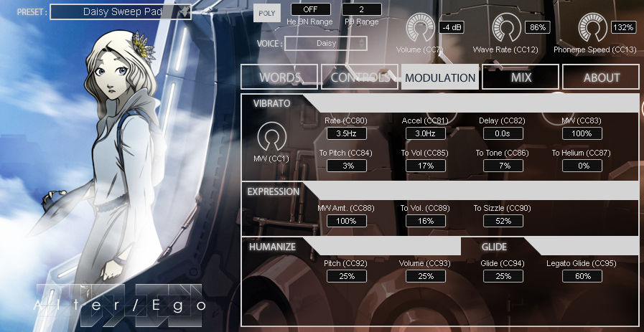Click the Alter/Ego logo
Image resolution: width=644 pixels, height=332 pixels.
[119, 305]
